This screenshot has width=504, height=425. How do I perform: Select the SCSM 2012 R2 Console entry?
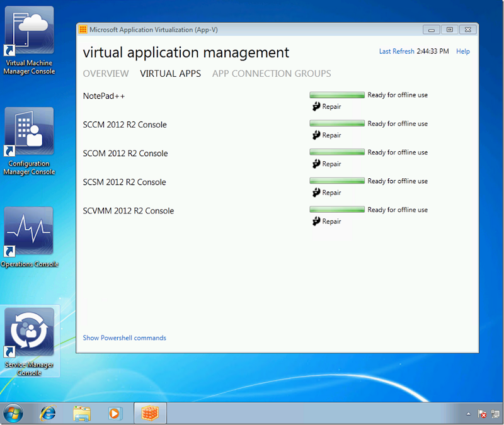[x=124, y=182]
